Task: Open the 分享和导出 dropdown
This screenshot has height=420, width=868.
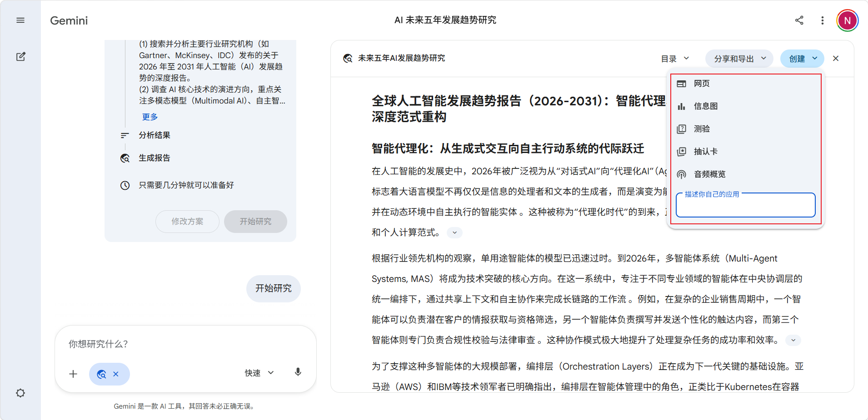Action: (739, 59)
